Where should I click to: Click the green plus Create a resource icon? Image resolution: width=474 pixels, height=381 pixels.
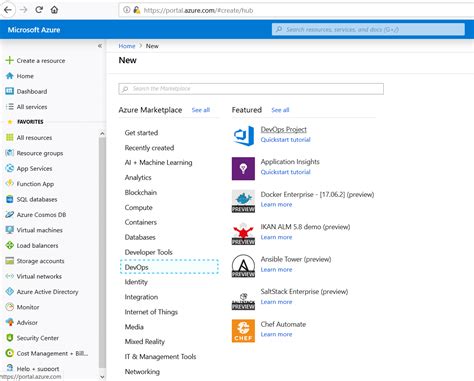(x=9, y=60)
